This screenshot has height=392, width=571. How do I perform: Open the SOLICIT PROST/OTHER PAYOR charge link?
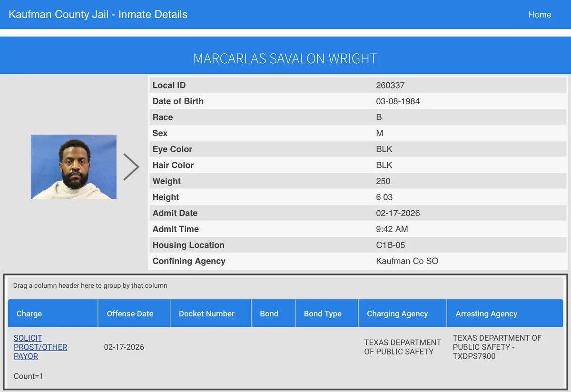(40, 347)
